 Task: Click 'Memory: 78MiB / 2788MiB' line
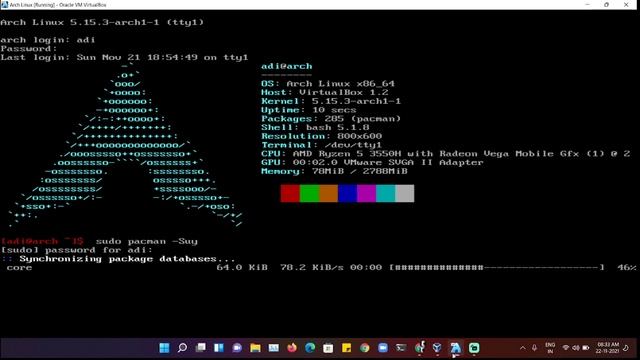[x=334, y=171]
